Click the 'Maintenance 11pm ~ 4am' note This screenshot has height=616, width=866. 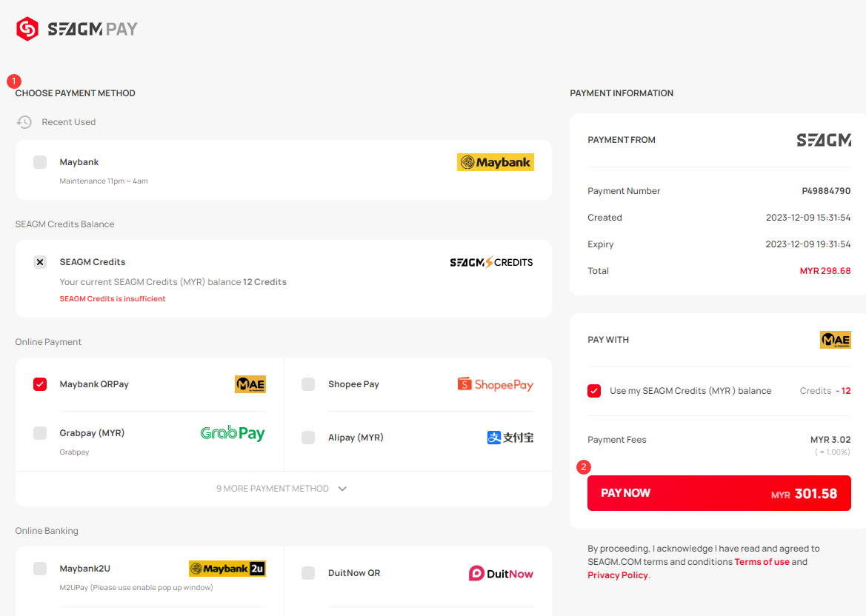[104, 181]
